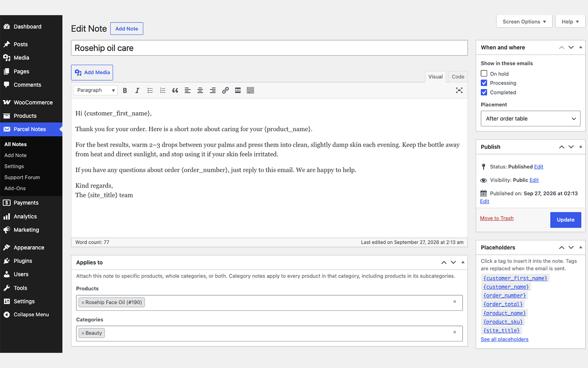Collapse the When and where panel
This screenshot has width=588, height=368.
(581, 47)
